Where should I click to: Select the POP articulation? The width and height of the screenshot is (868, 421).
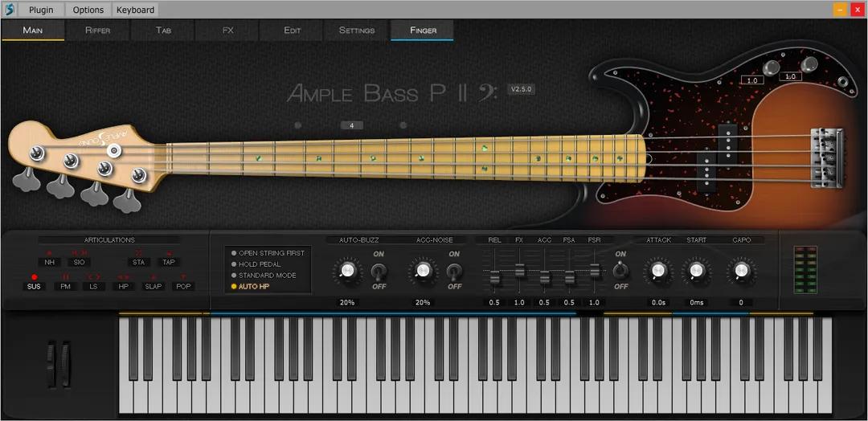pyautogui.click(x=182, y=287)
